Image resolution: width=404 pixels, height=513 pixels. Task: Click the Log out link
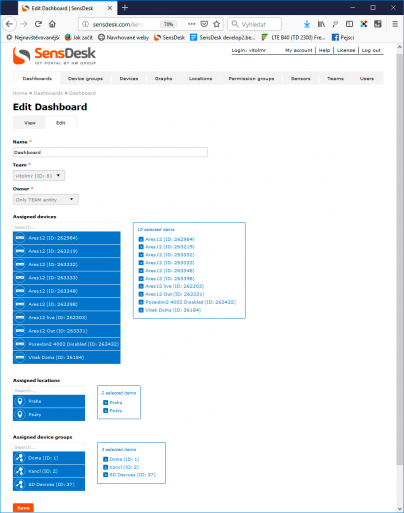click(x=371, y=50)
